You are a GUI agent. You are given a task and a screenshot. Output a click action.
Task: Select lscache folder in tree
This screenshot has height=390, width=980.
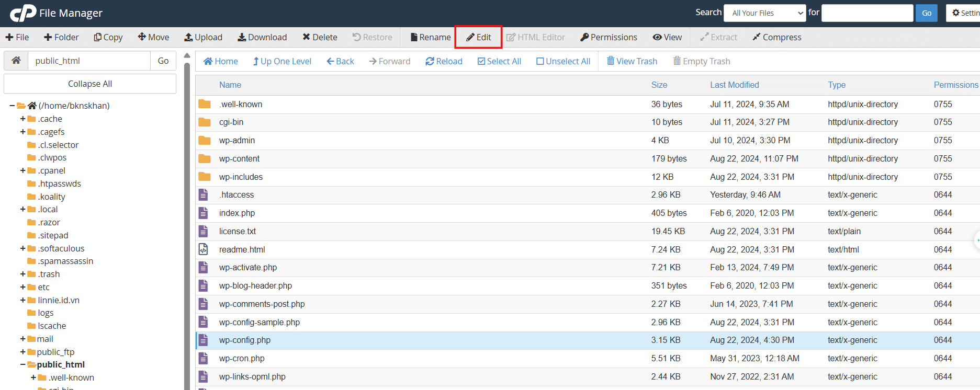point(52,326)
